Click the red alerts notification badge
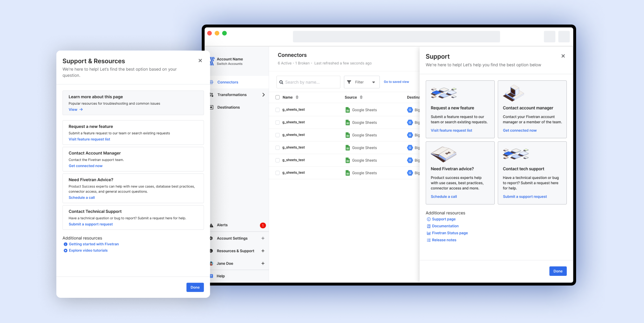 tap(263, 225)
